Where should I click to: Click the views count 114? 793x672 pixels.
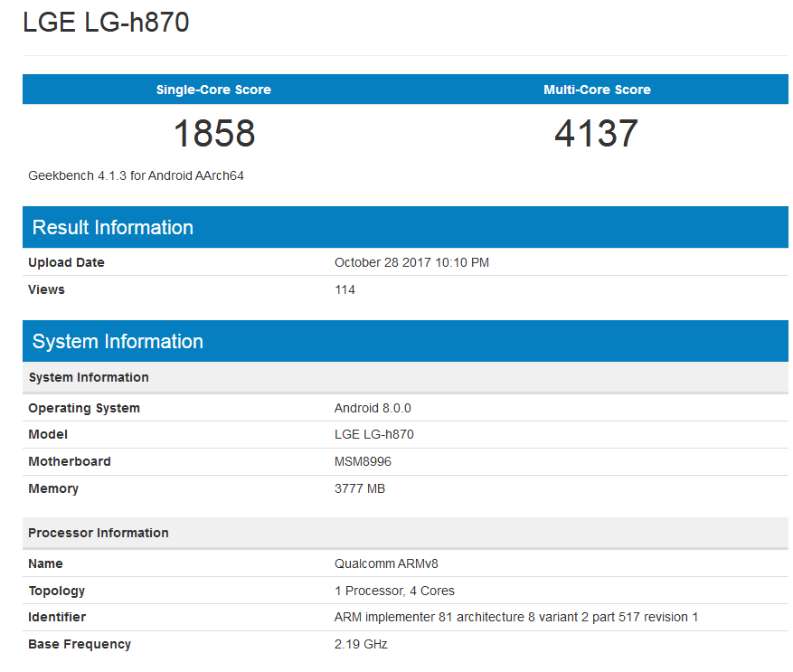tap(345, 289)
